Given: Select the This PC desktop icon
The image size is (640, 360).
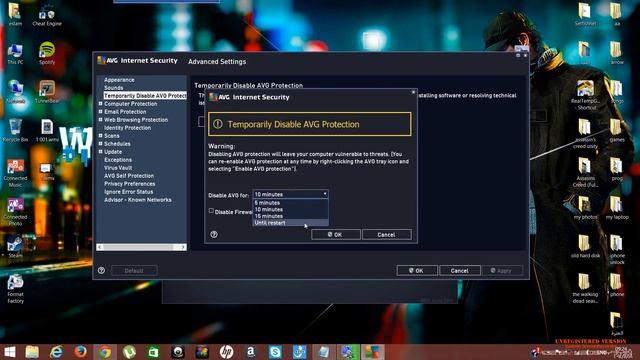Looking at the screenshot, I should pos(15,54).
